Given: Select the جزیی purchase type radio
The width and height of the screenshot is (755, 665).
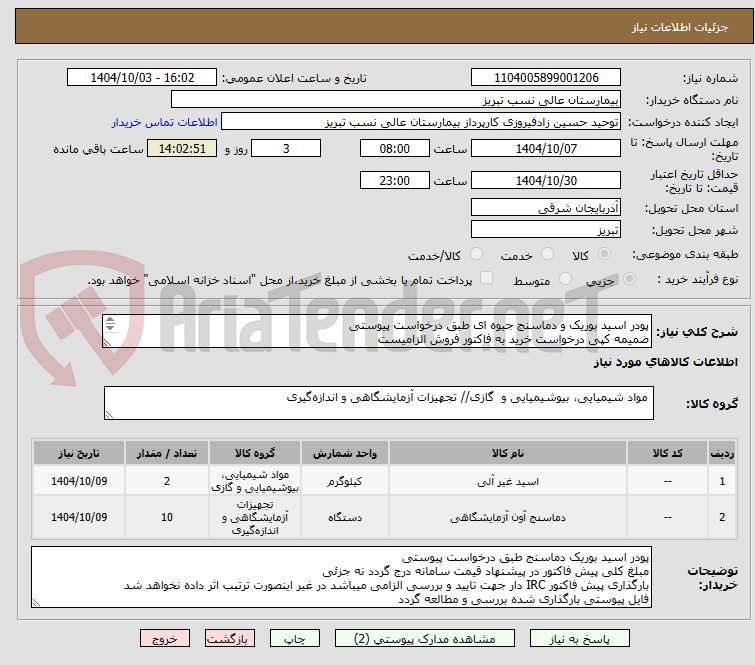Looking at the screenshot, I should 629,279.
